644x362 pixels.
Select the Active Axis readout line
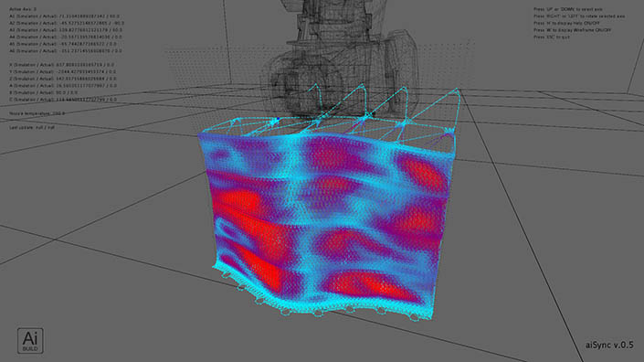[x=23, y=9]
